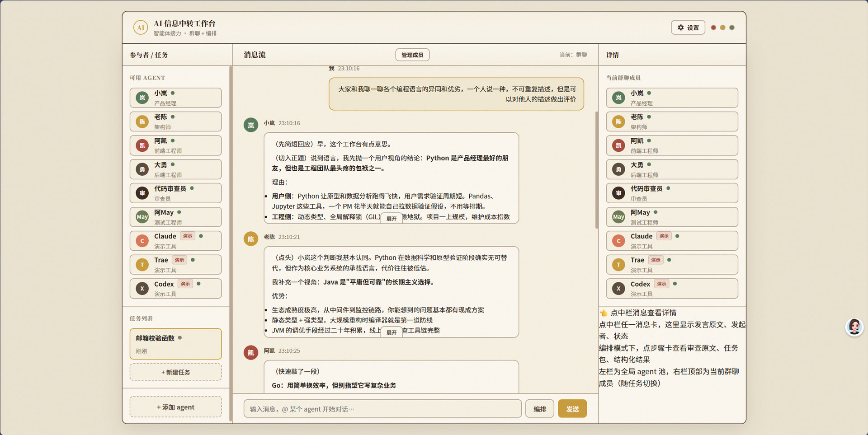The width and height of the screenshot is (868, 435).
Task: Select 阿凯 avatar in available agents list
Action: coord(142,145)
